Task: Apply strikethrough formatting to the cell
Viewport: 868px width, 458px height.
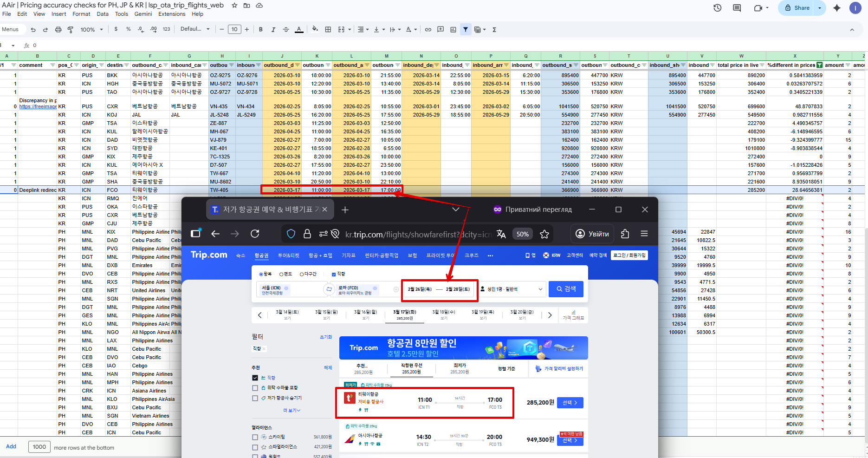Action: 286,30
